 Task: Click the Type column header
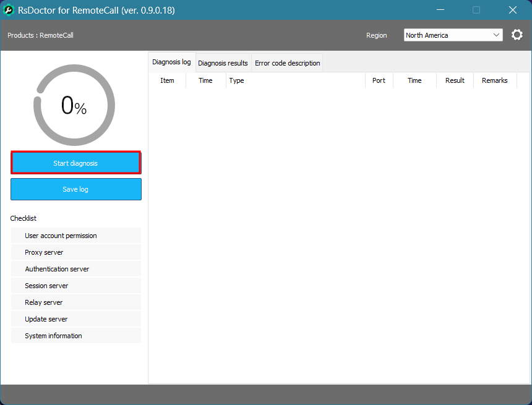[296, 80]
